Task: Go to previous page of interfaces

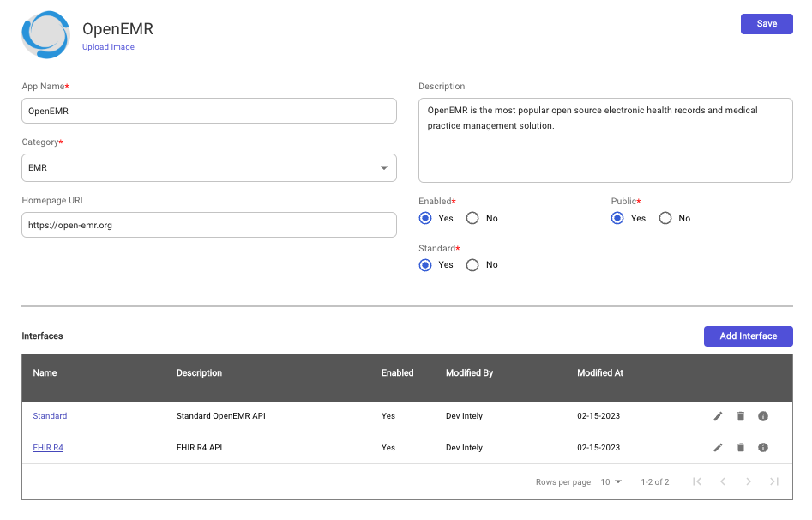Action: (723, 481)
